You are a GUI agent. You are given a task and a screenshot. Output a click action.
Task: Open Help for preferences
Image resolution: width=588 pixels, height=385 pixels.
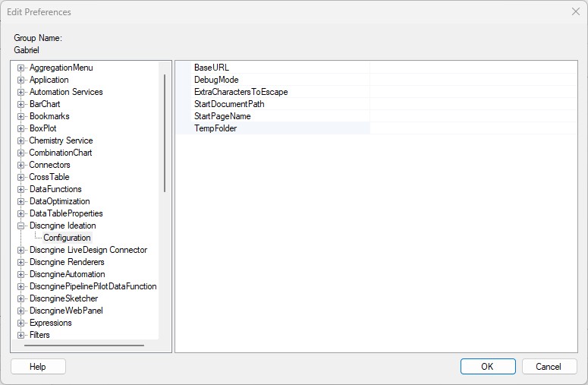(x=38, y=367)
